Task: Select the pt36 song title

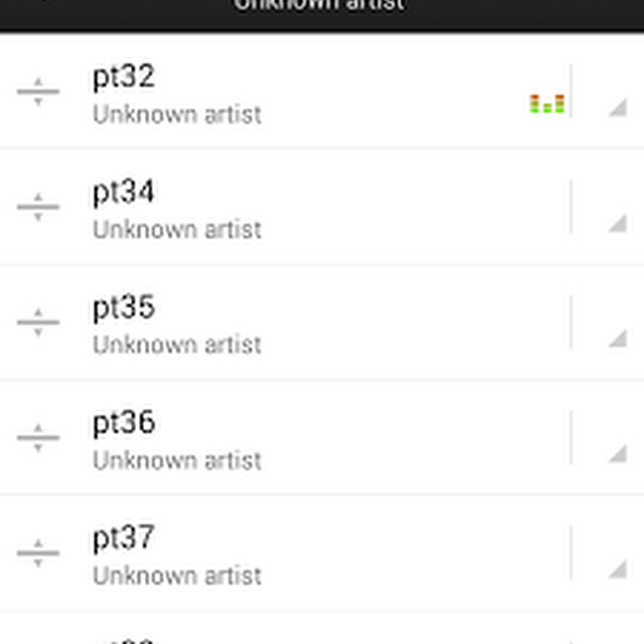Action: coord(124,423)
